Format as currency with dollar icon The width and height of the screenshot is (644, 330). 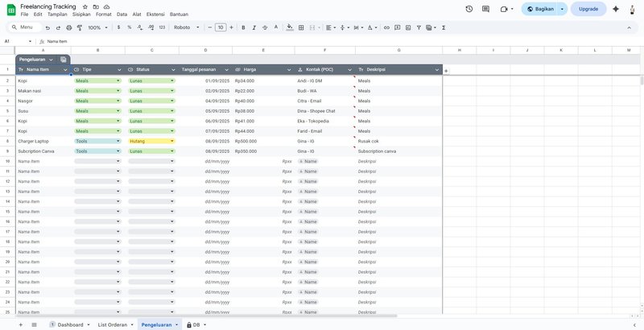click(x=118, y=27)
